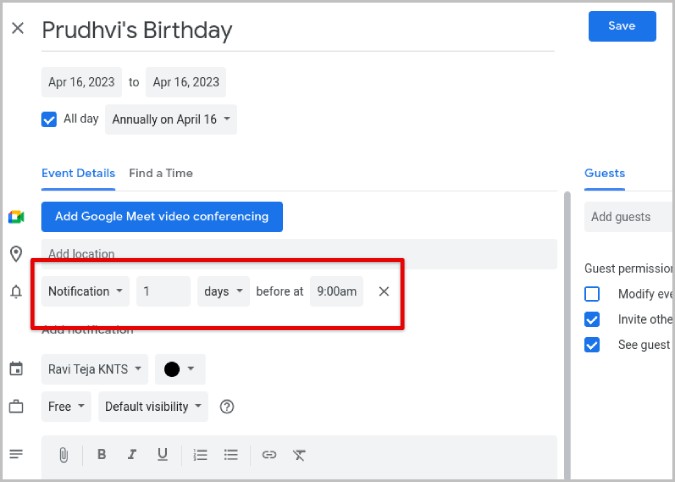The image size is (675, 482).
Task: Click the briefcase icon beside Free
Action: 16,406
